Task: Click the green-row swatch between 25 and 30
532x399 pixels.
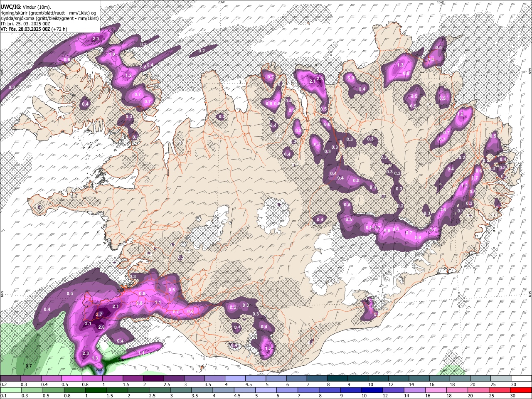Action: (x=500, y=390)
